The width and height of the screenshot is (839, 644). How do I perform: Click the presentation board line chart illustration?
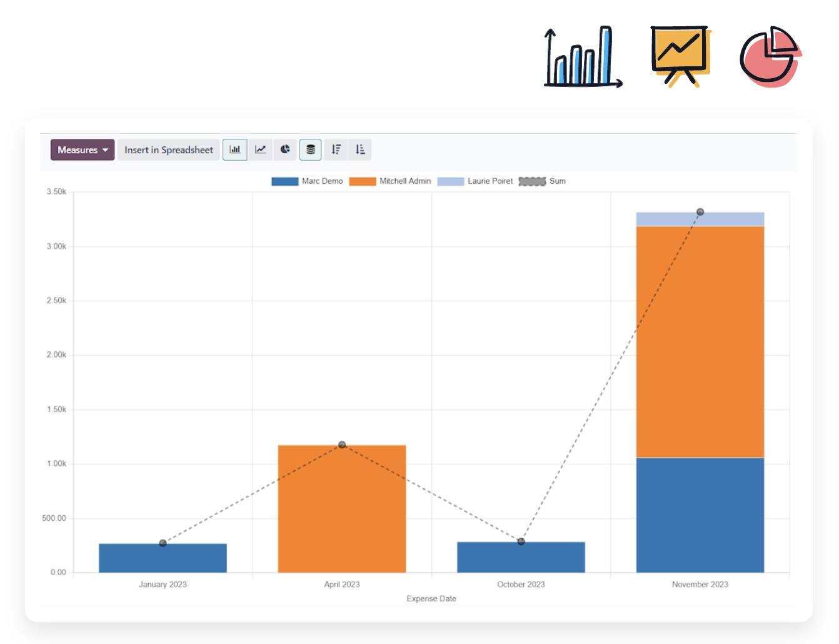[x=680, y=56]
